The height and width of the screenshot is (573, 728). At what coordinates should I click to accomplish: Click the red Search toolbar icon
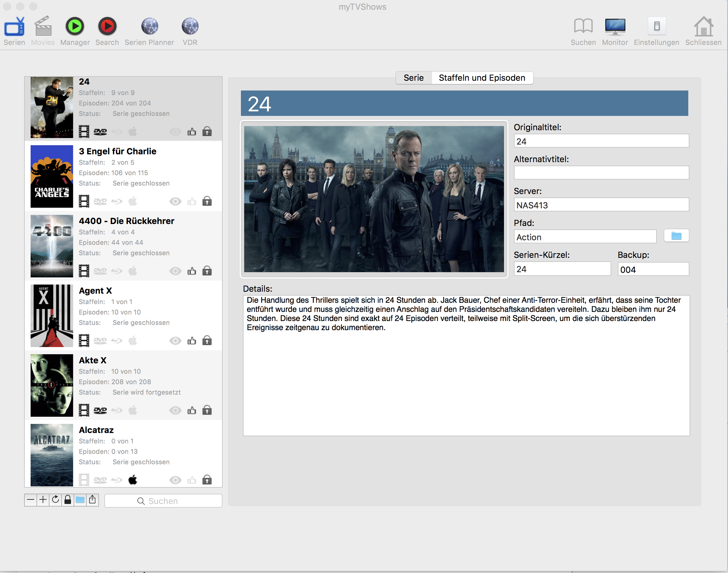(x=107, y=26)
